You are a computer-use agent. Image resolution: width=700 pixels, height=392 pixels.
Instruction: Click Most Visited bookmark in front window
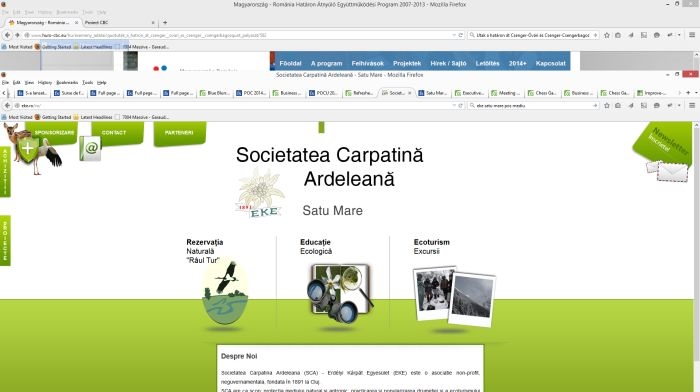point(17,117)
